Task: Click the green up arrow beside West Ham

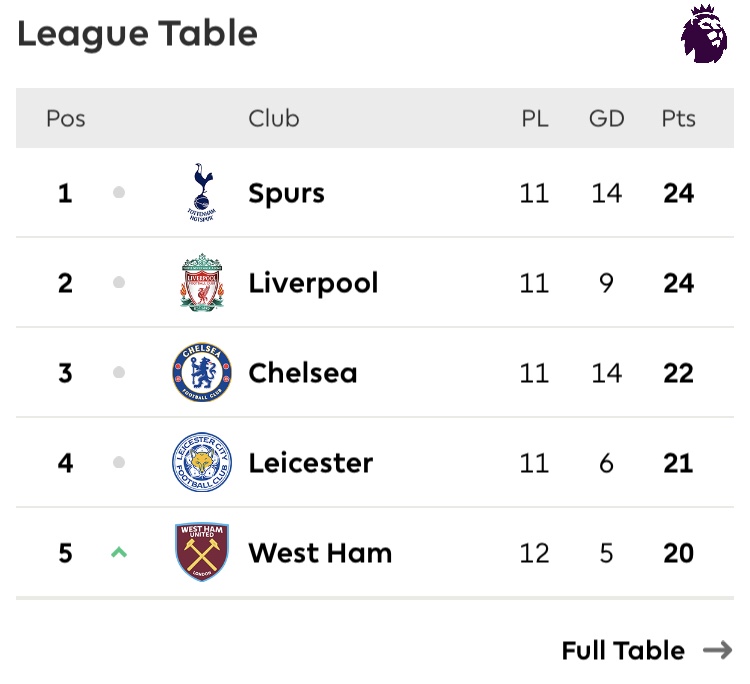Action: click(x=119, y=552)
